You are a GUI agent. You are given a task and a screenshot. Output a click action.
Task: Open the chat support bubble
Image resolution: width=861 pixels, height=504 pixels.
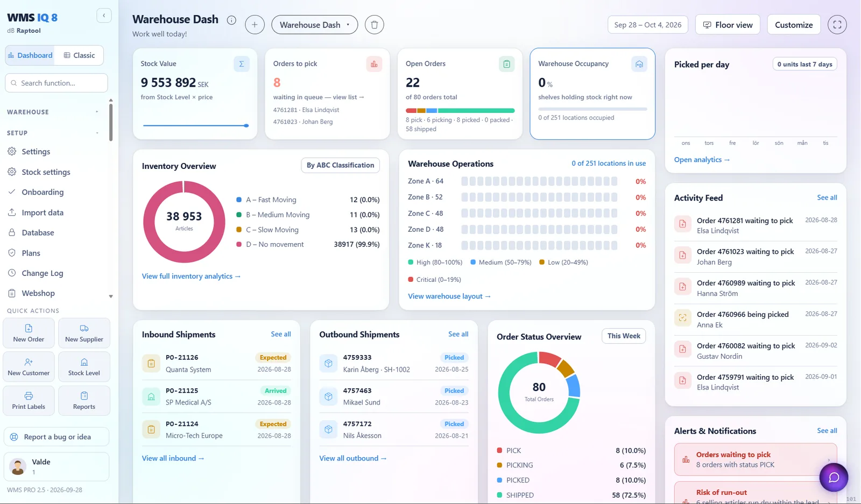pos(834,477)
